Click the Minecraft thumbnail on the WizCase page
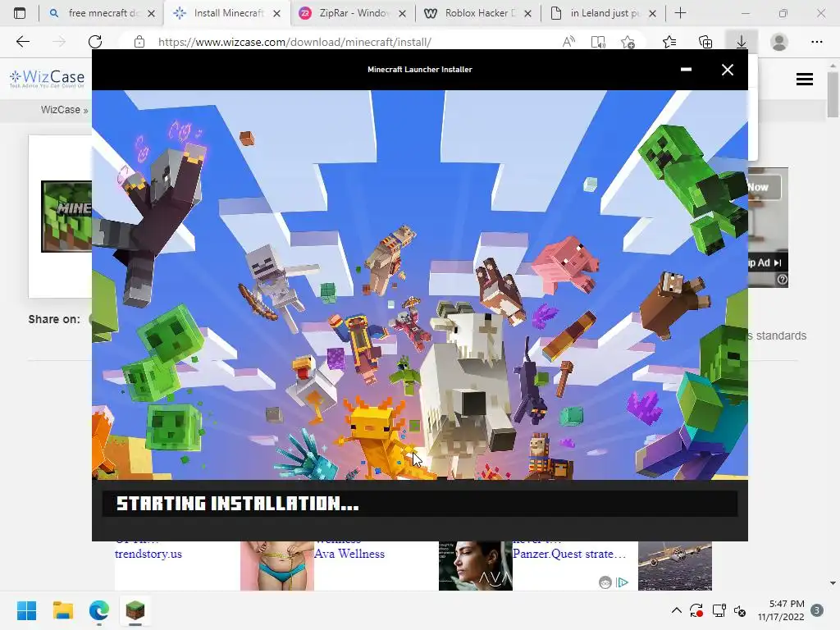Screen dimensions: 840x630 [66, 217]
